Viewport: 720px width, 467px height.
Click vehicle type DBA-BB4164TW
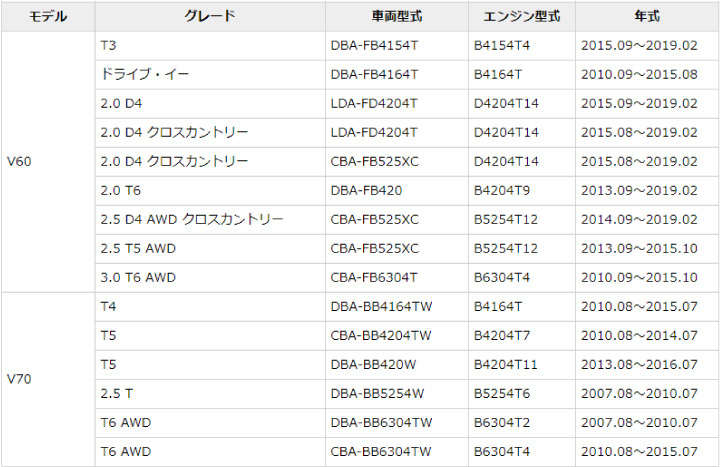point(381,307)
